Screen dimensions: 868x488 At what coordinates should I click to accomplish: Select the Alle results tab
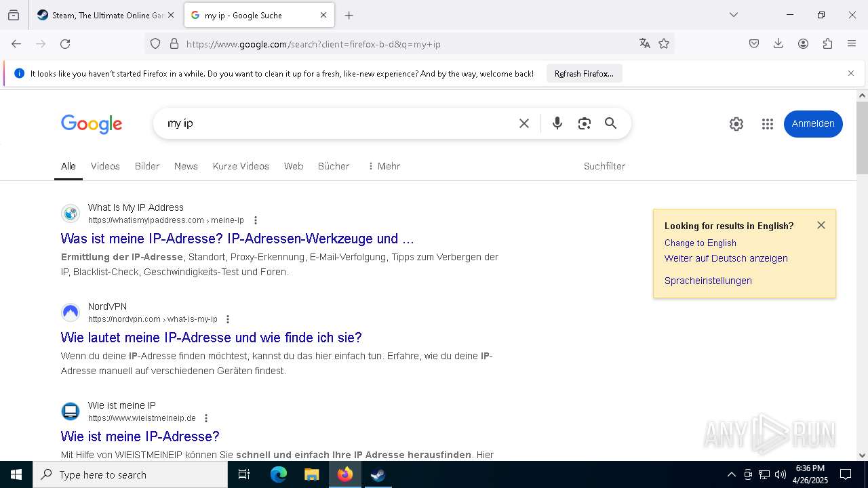point(68,166)
